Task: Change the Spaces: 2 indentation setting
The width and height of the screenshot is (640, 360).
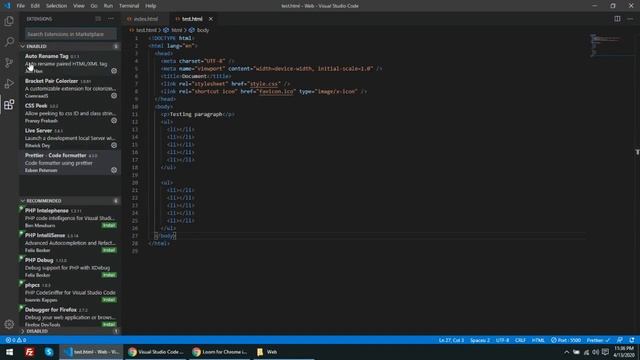Action: [x=480, y=340]
